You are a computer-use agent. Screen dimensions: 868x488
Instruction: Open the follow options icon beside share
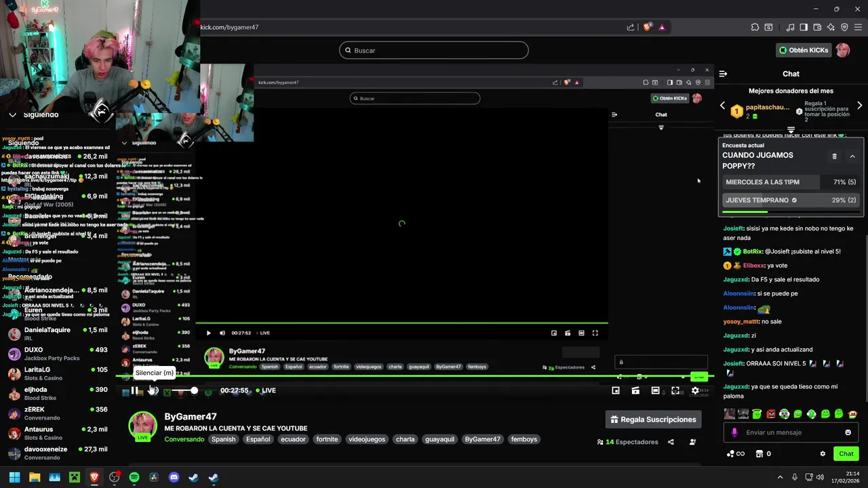692,442
